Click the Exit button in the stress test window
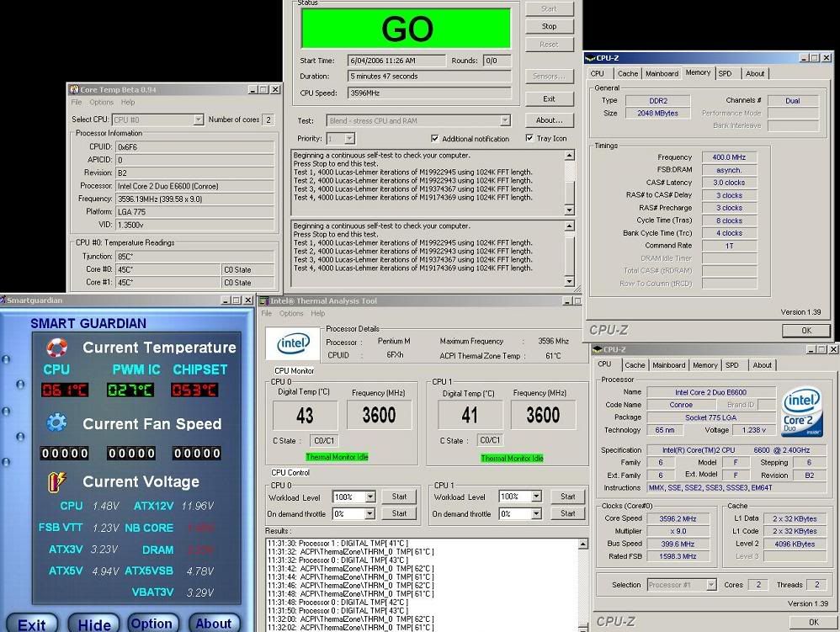This screenshot has width=840, height=632. 549,99
